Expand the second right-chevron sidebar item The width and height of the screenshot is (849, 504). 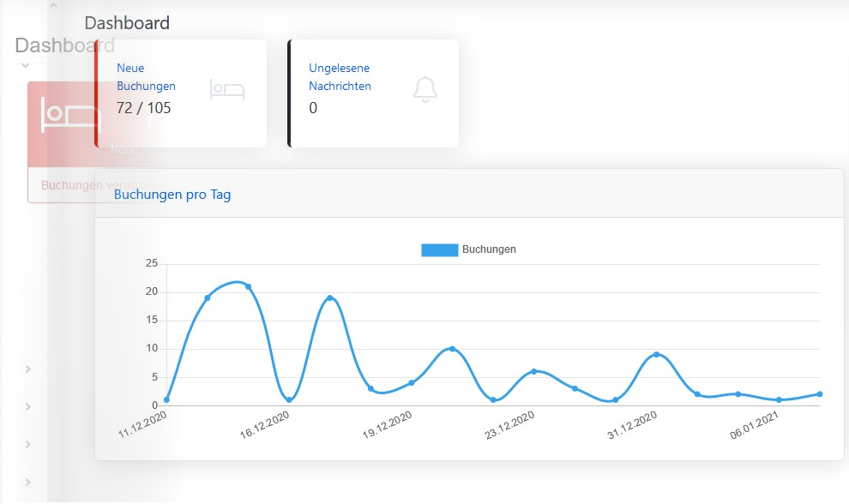coord(28,406)
